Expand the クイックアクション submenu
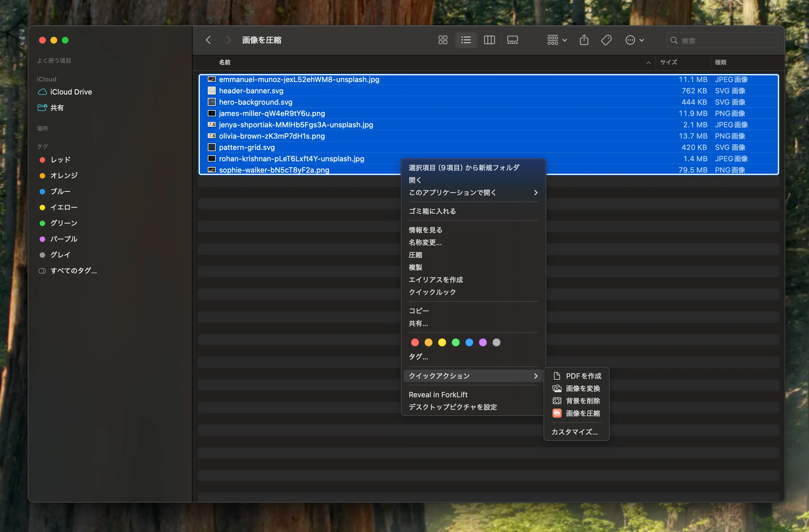The width and height of the screenshot is (809, 532). (x=473, y=376)
